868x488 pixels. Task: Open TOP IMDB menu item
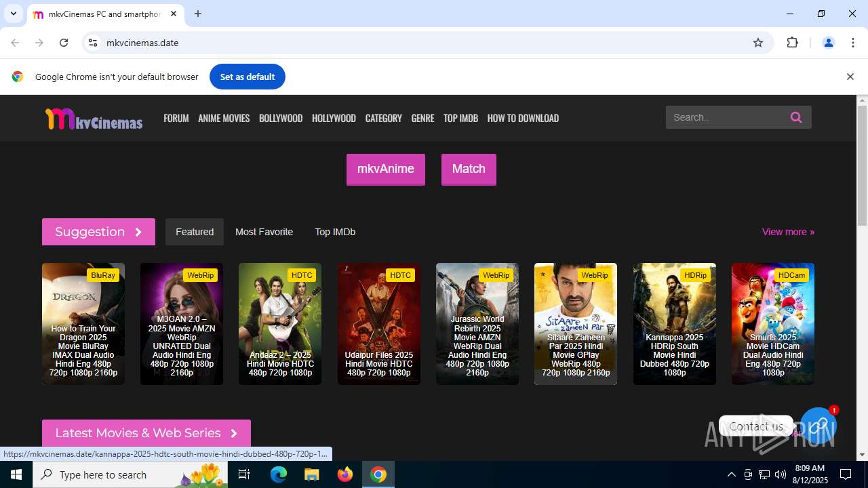(x=460, y=118)
